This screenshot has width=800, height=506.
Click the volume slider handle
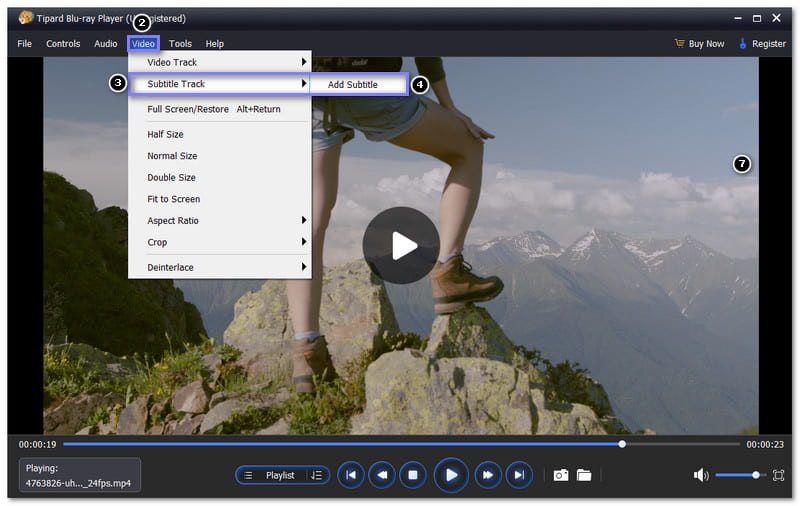pyautogui.click(x=756, y=475)
